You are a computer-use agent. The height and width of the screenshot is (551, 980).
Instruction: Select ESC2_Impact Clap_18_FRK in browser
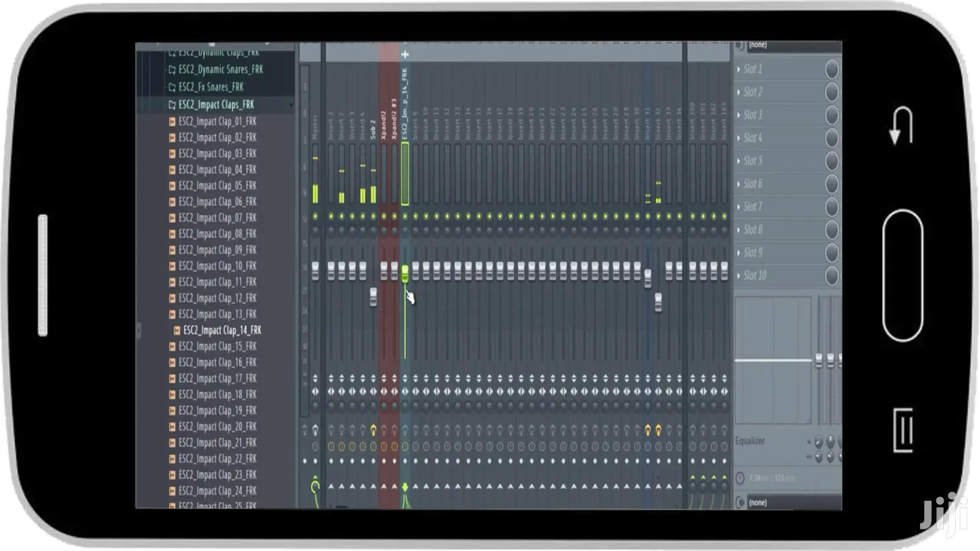pyautogui.click(x=217, y=395)
